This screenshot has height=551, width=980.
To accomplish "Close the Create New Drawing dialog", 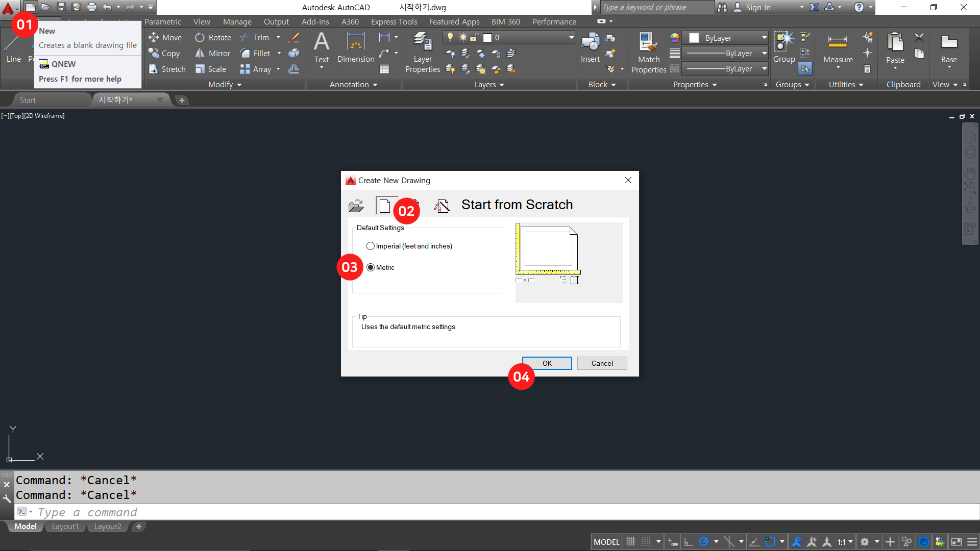I will (x=628, y=180).
